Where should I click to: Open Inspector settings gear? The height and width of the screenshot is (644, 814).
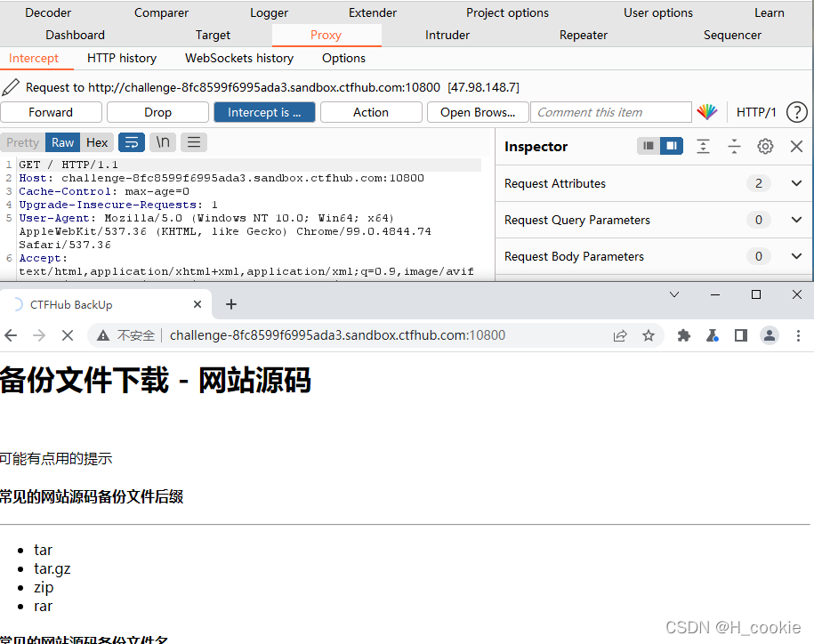point(765,147)
